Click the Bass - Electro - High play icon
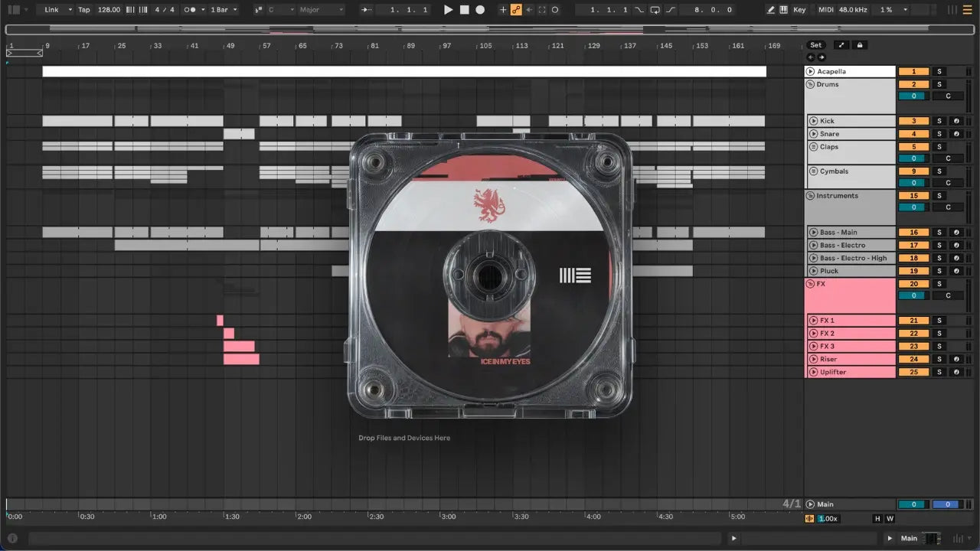 814,258
